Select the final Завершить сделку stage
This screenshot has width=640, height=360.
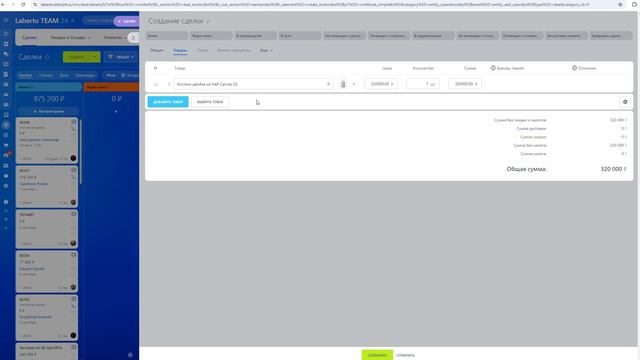611,36
